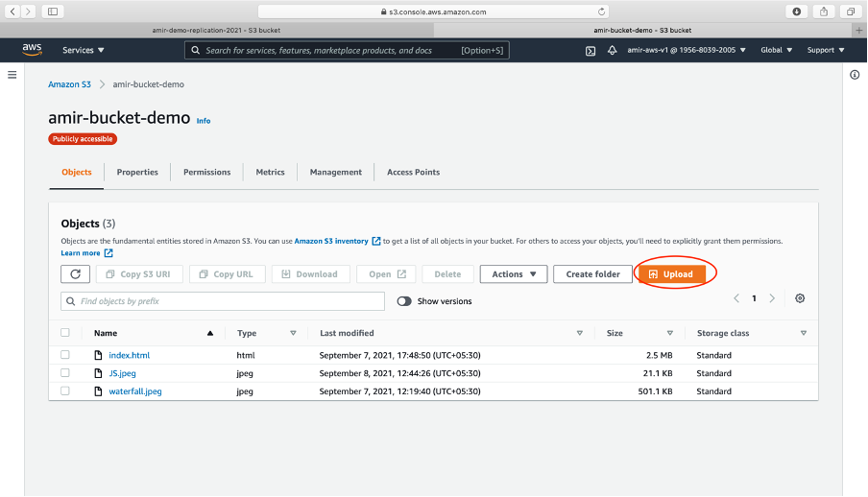Click the Safari share icon
Screen dimensions: 868x497
pyautogui.click(x=824, y=12)
